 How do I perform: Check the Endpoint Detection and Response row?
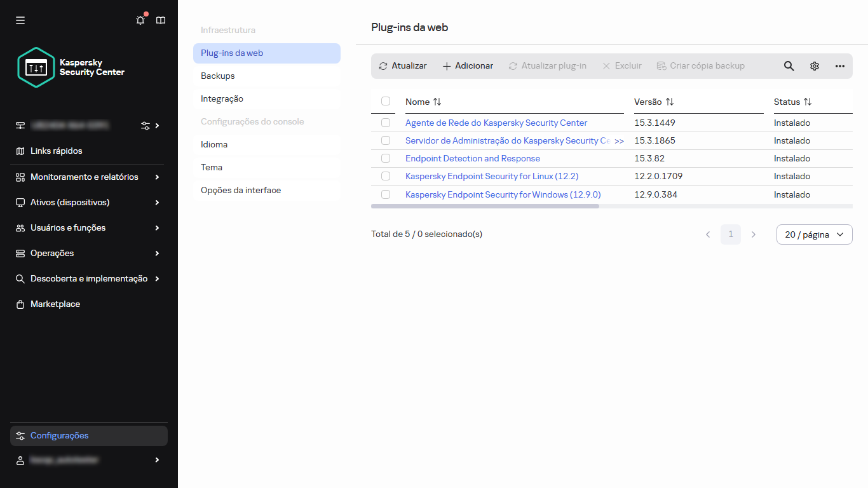click(386, 158)
